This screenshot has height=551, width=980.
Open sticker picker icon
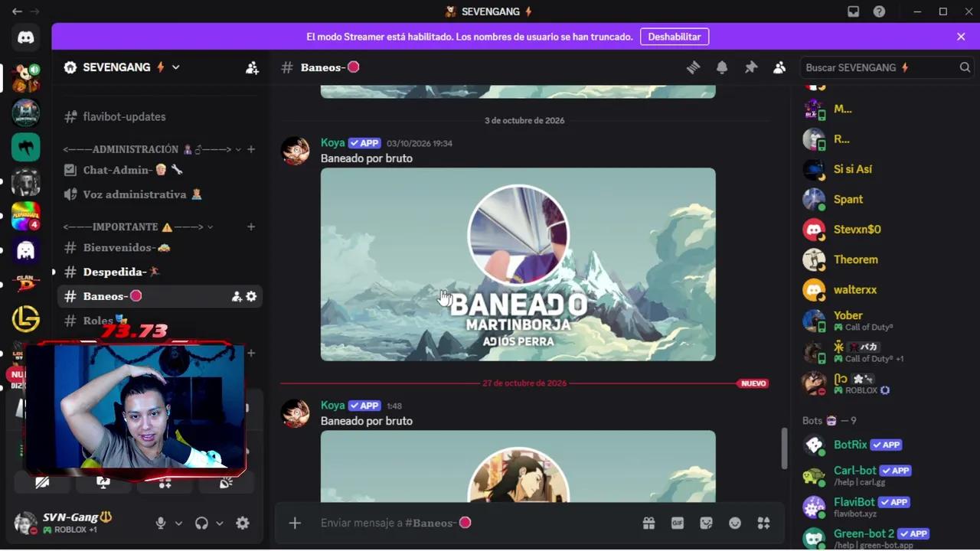706,523
